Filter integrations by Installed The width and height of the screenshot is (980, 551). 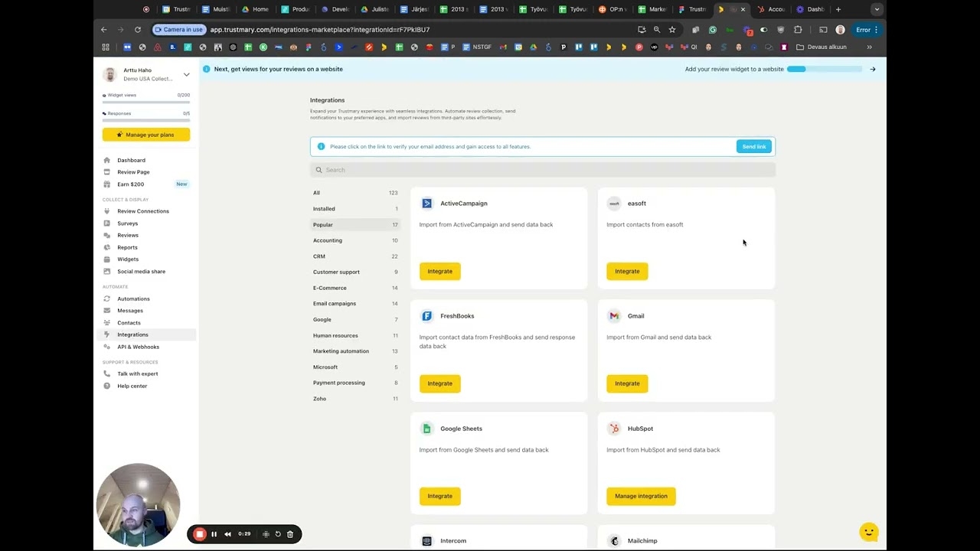[324, 209]
